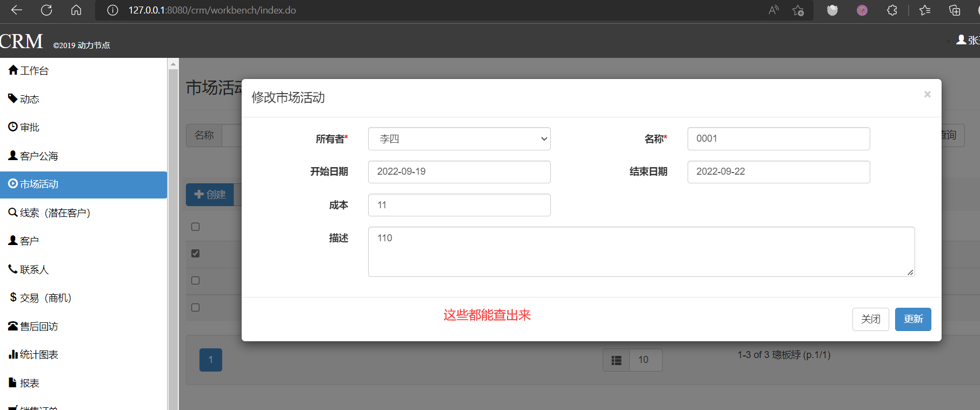Click the 关闭 button in the dialog

click(x=870, y=319)
